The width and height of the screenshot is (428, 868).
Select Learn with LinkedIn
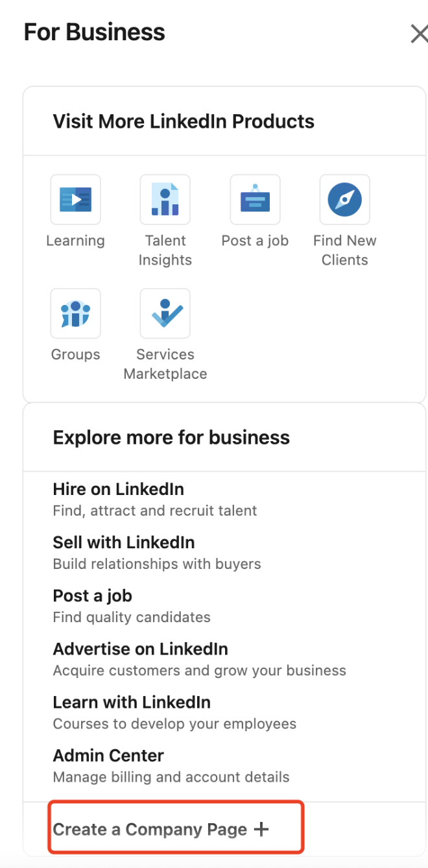pos(132,702)
